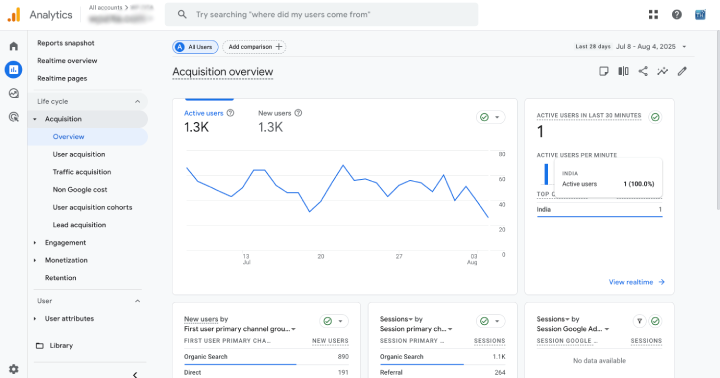720x378 pixels.
Task: Open Realtime overview
Action: (x=67, y=61)
